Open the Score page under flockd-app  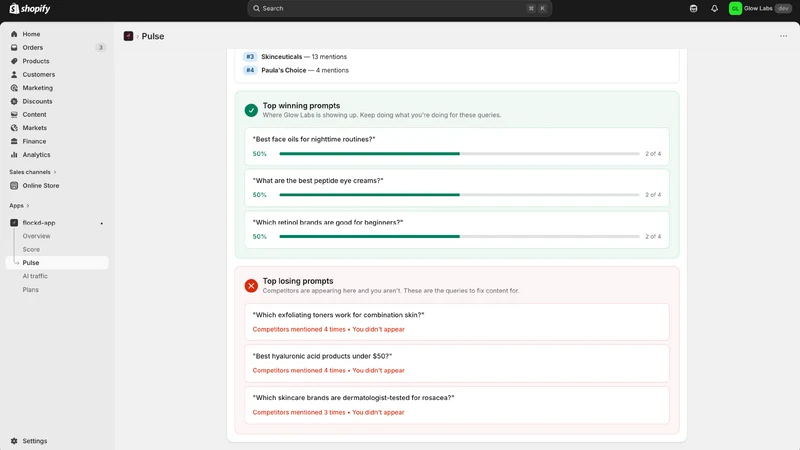31,249
